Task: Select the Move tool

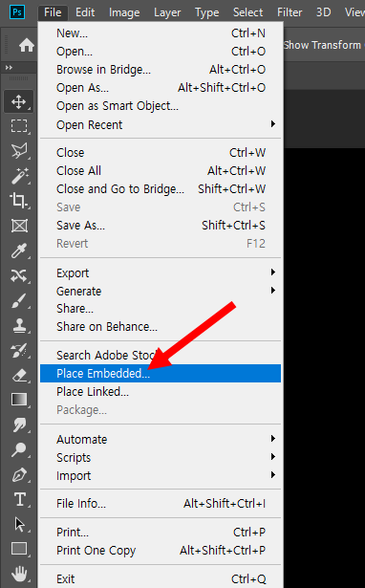Action: [19, 101]
